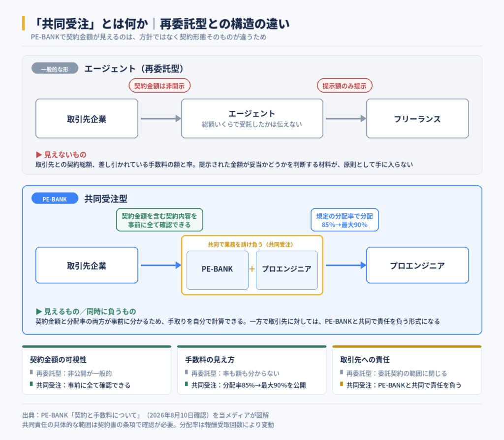The width and height of the screenshot is (504, 440).
Task: Click the gray arrow from 取引先企業 to エージェント
Action: click(x=161, y=118)
